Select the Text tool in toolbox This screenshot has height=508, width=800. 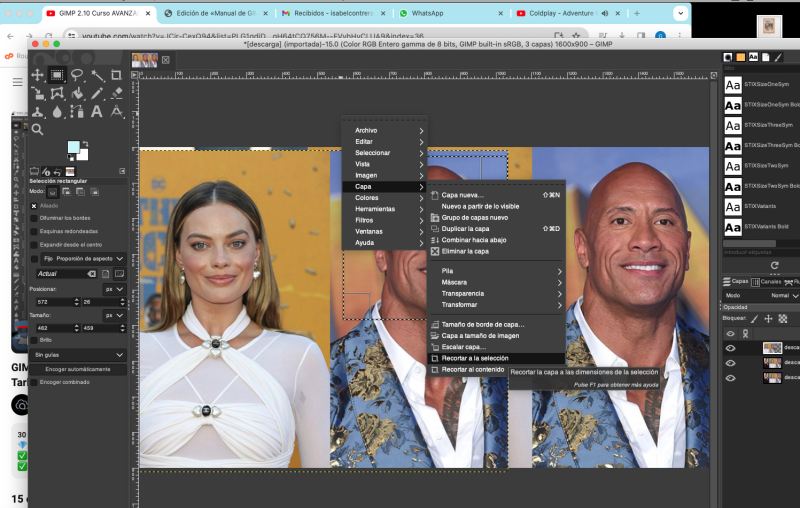(98, 112)
